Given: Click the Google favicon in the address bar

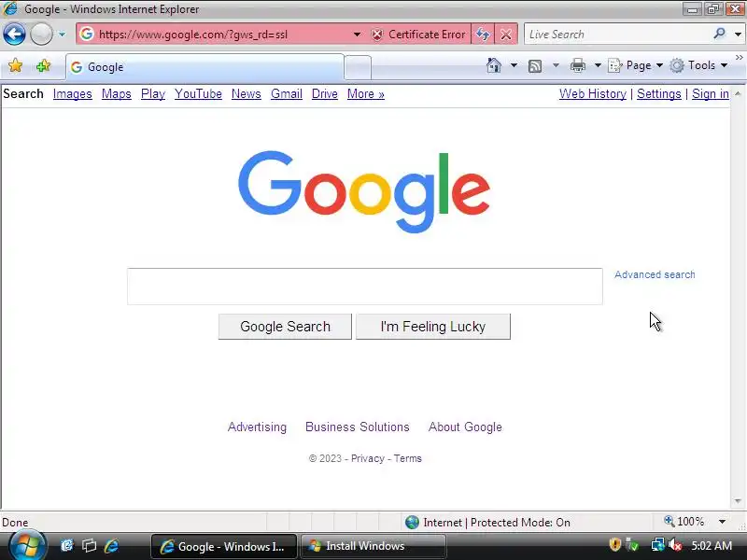Looking at the screenshot, I should tap(86, 34).
